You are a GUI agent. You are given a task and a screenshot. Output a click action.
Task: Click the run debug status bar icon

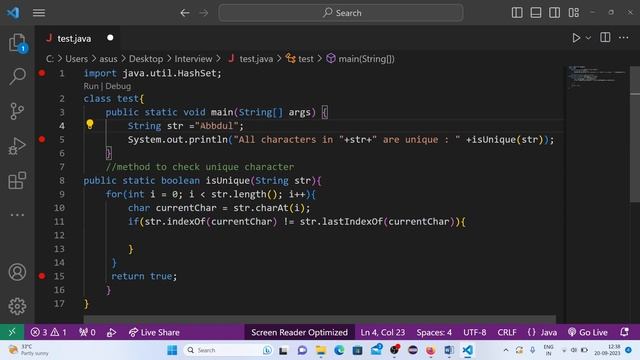(111, 332)
